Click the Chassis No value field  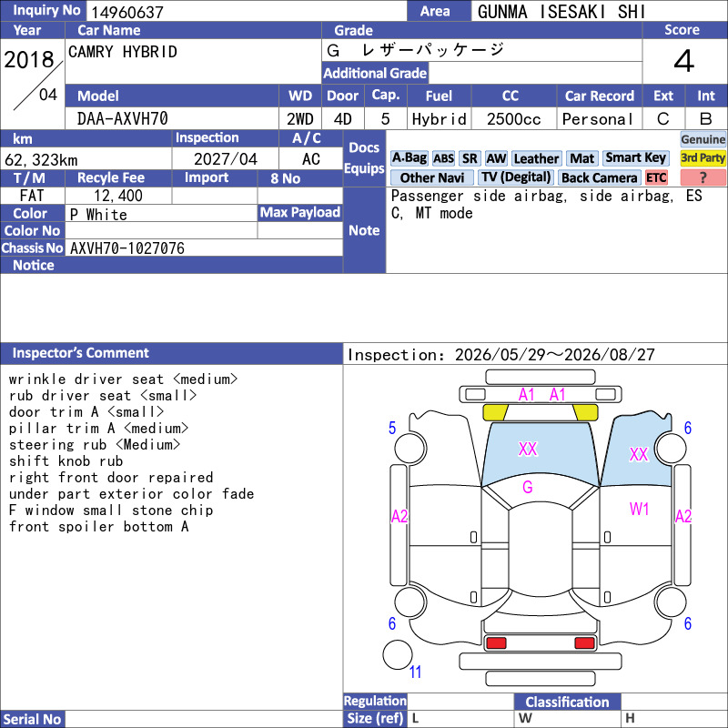(204, 248)
